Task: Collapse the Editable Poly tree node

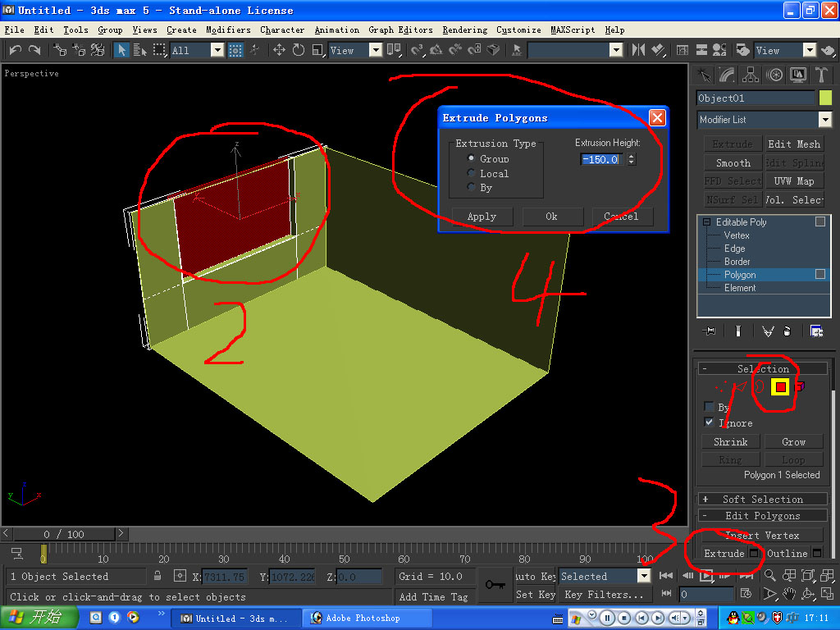Action: 706,221
